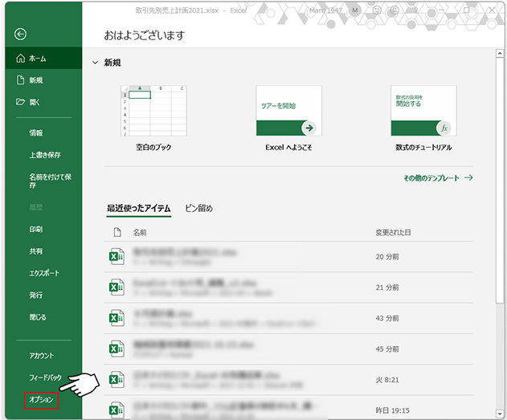Open the recent file modified 45 分前
The width and height of the screenshot is (507, 420).
pyautogui.click(x=288, y=349)
